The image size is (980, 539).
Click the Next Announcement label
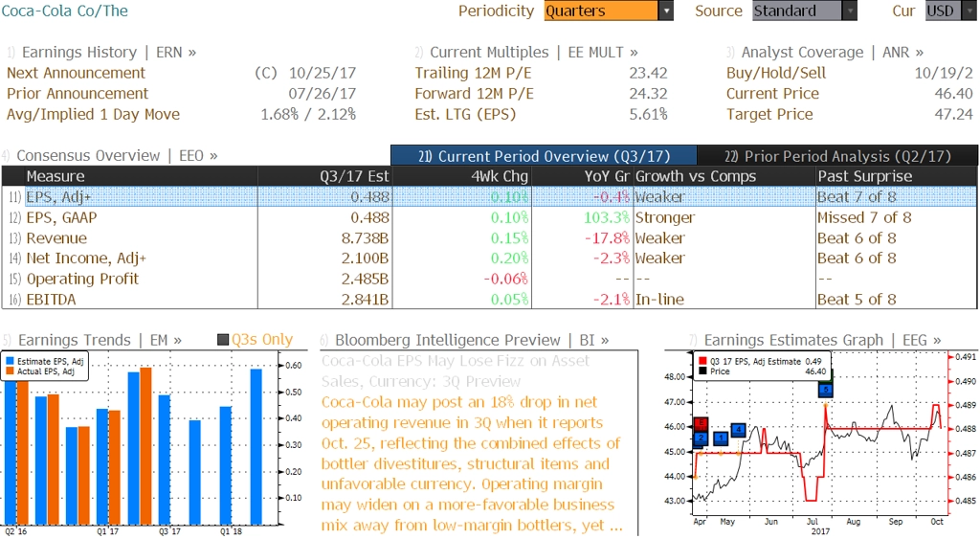(76, 73)
